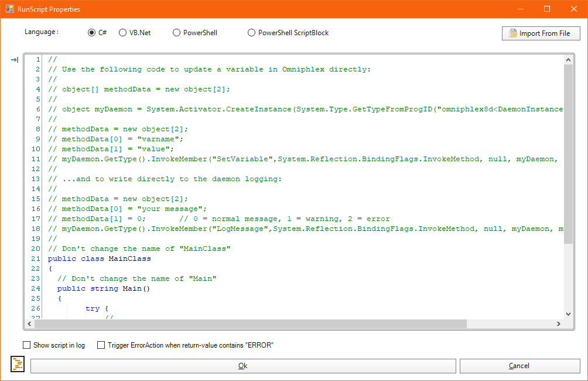Viewport: 588px width, 381px height.
Task: Click line 13 '...and to write directly to the daemon logging'
Action: [165, 179]
